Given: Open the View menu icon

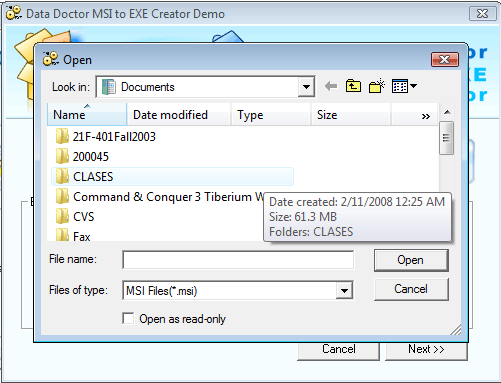Looking at the screenshot, I should [404, 86].
